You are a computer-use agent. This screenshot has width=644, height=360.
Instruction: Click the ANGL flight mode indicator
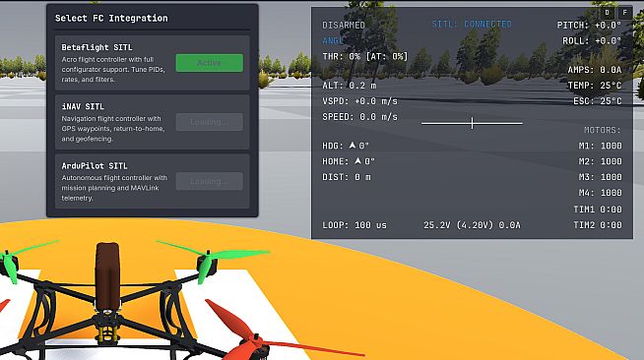333,40
